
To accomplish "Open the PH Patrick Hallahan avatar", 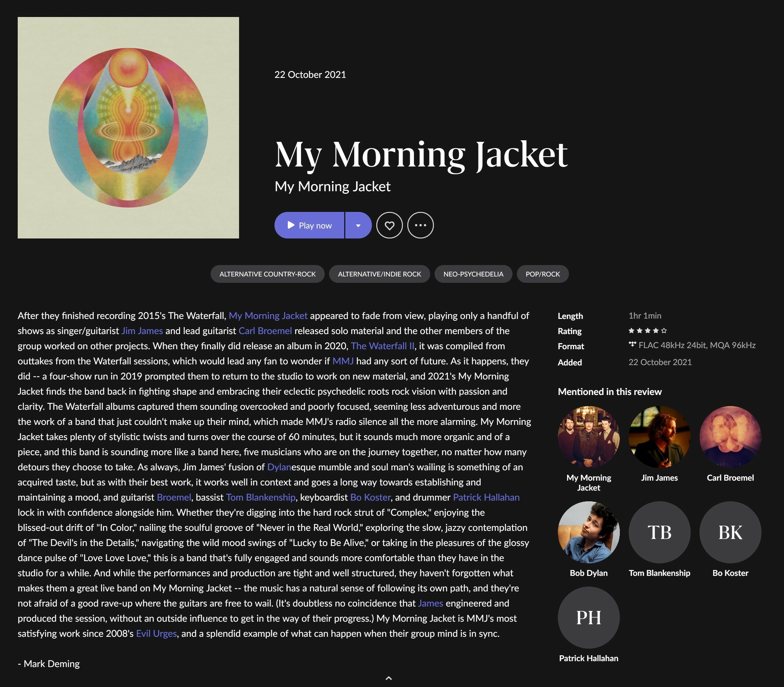I will pyautogui.click(x=588, y=618).
